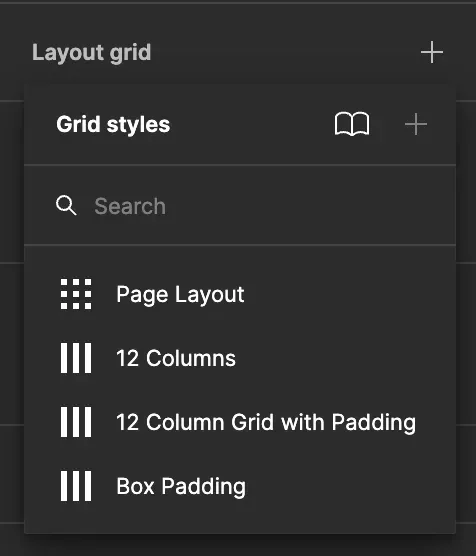Choose the Box Padding grid style
The image size is (476, 556).
tap(240, 486)
